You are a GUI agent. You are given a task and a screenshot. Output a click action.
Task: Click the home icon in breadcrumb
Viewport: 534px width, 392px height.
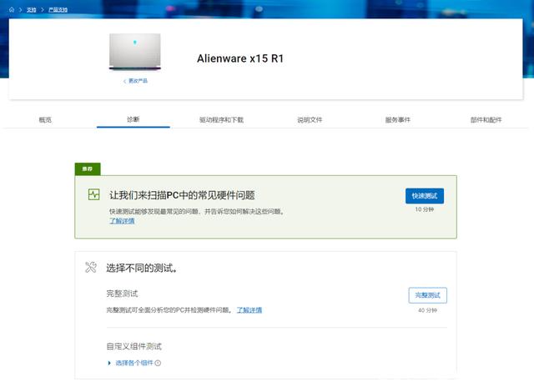coord(12,9)
